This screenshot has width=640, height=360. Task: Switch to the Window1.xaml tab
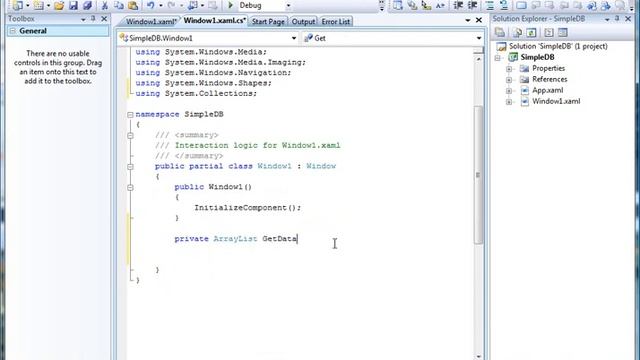pyautogui.click(x=151, y=22)
